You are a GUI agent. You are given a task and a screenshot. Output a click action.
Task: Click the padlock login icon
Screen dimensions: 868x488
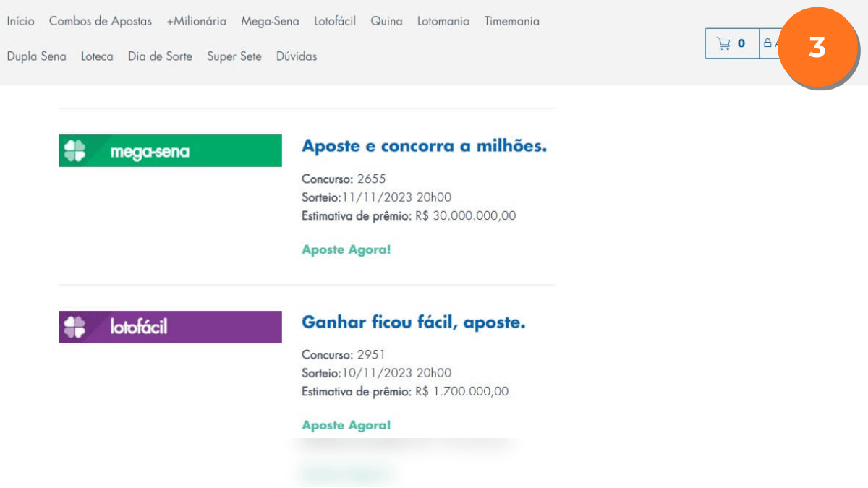(x=768, y=43)
